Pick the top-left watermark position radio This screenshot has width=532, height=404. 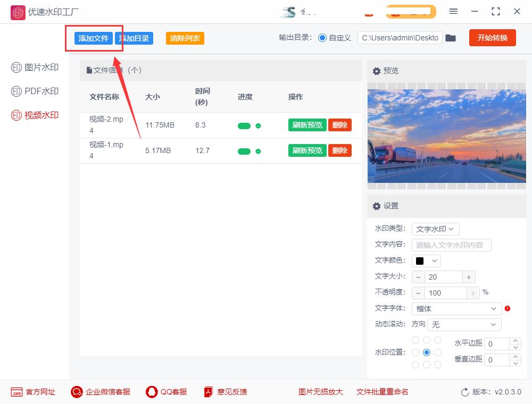(415, 340)
